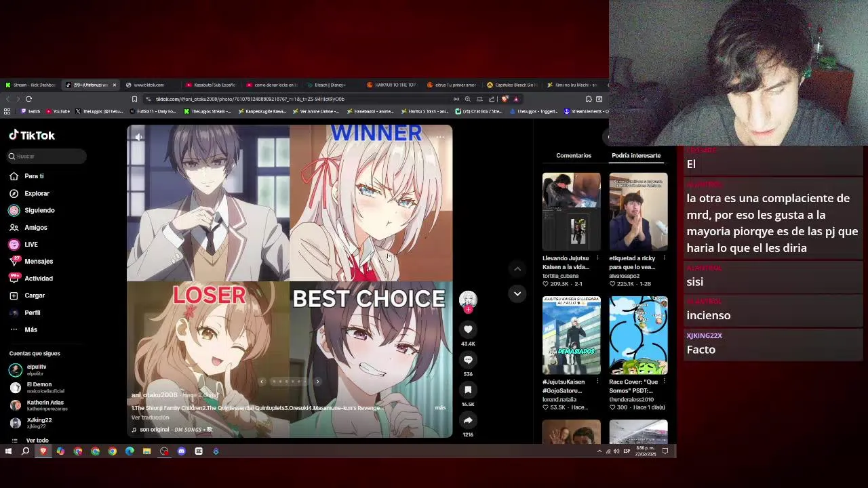The height and width of the screenshot is (488, 868).
Task: Open the Brave Shields lion icon
Action: pyautogui.click(x=505, y=99)
